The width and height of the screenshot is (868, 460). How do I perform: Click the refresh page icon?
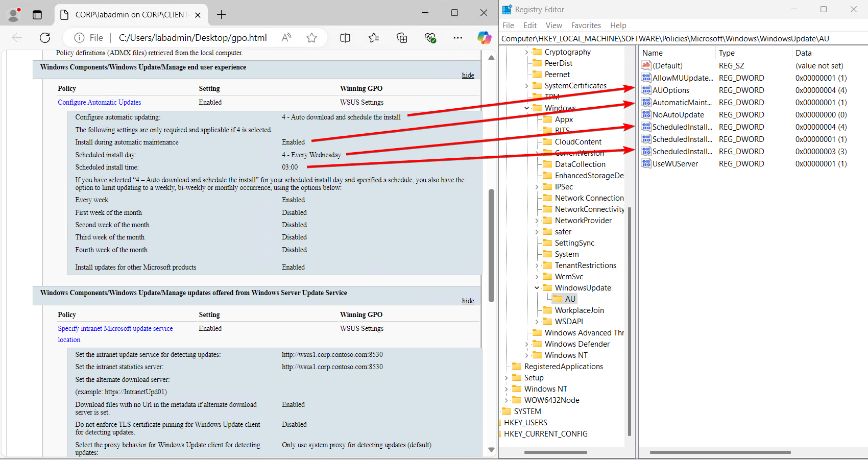coord(44,37)
